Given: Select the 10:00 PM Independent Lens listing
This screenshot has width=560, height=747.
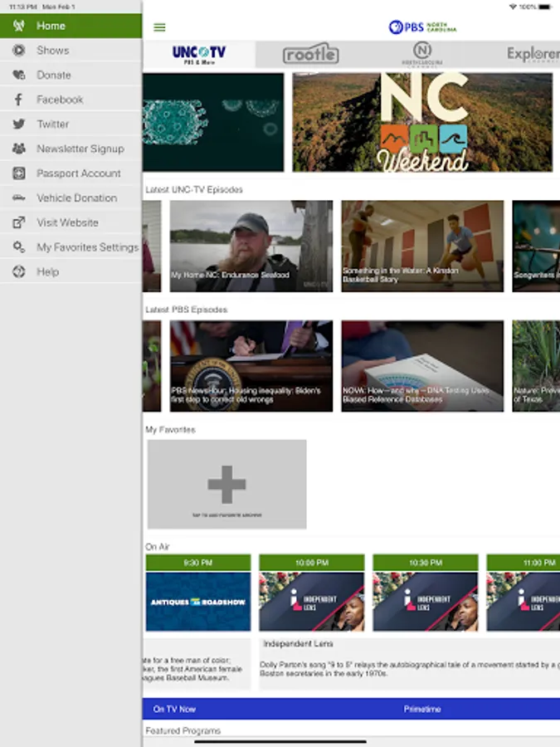Looking at the screenshot, I should (x=312, y=593).
